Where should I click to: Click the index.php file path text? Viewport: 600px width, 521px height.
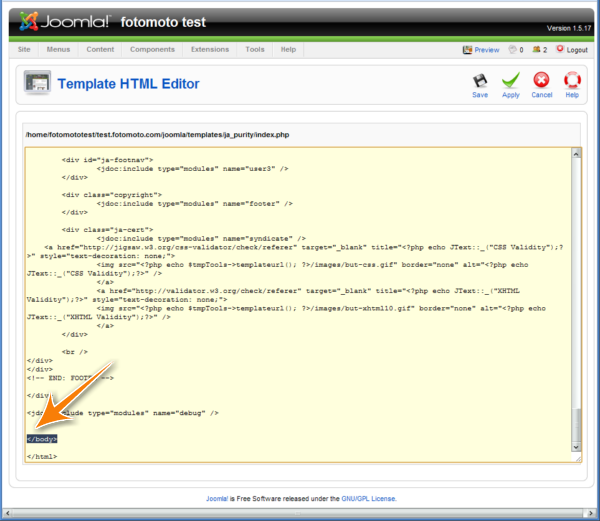157,135
